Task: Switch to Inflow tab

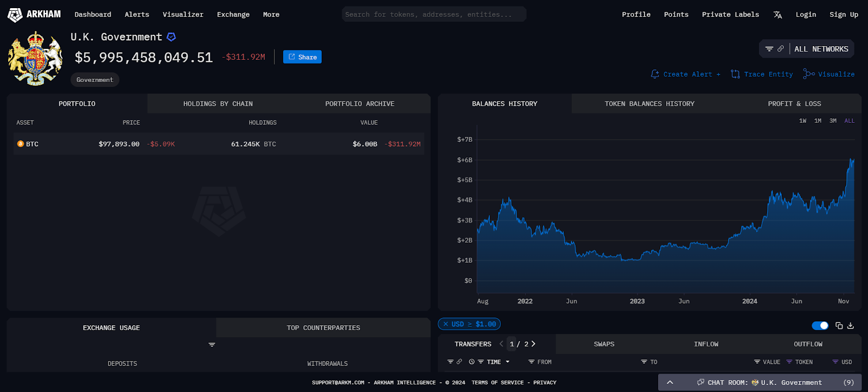Action: tap(706, 344)
